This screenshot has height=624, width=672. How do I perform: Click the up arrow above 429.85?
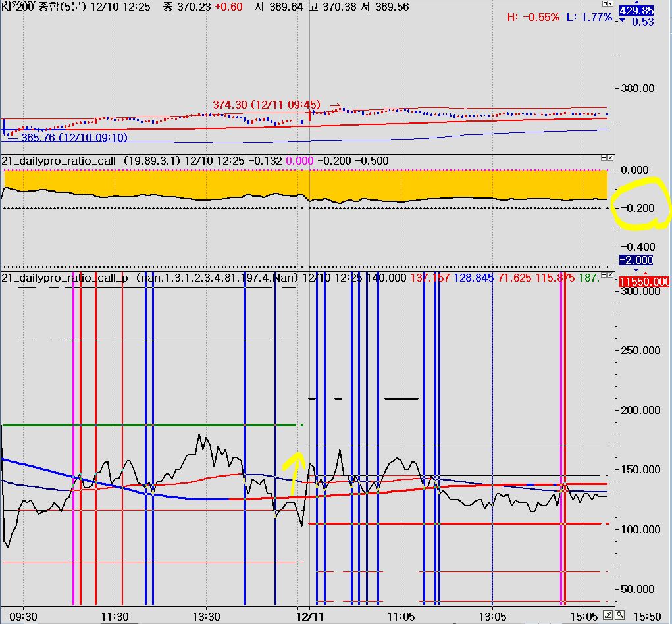coord(636,3)
